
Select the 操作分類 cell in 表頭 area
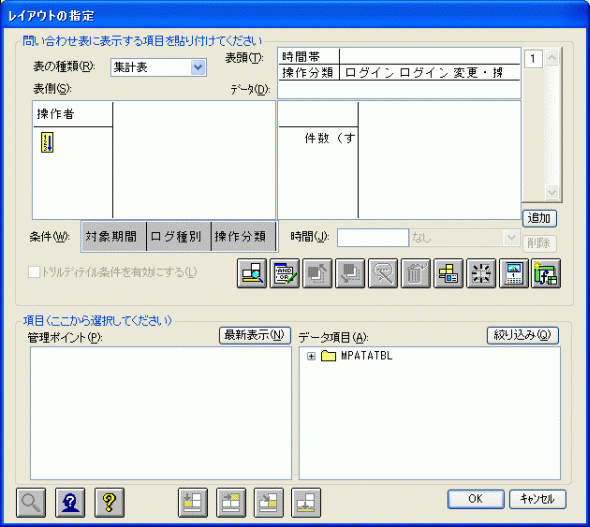pyautogui.click(x=309, y=72)
